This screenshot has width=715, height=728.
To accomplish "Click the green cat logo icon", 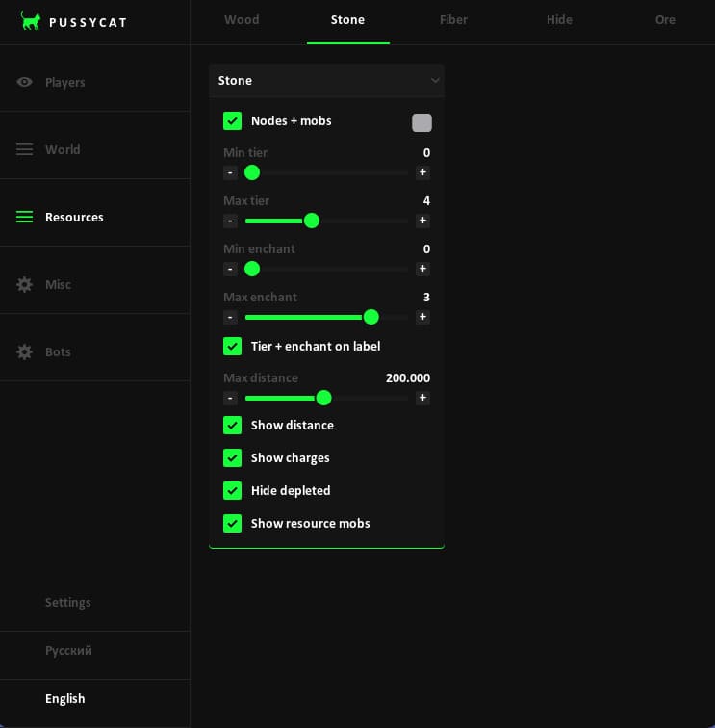I will (x=31, y=21).
